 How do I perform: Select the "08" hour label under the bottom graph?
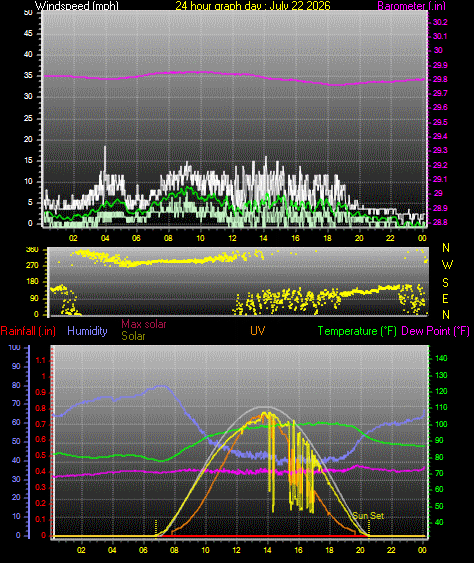(174, 550)
